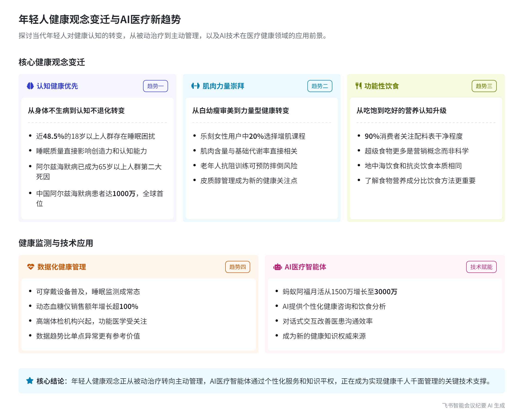The image size is (530, 420).
Task: Select the 趋势二 badge
Action: 320,86
